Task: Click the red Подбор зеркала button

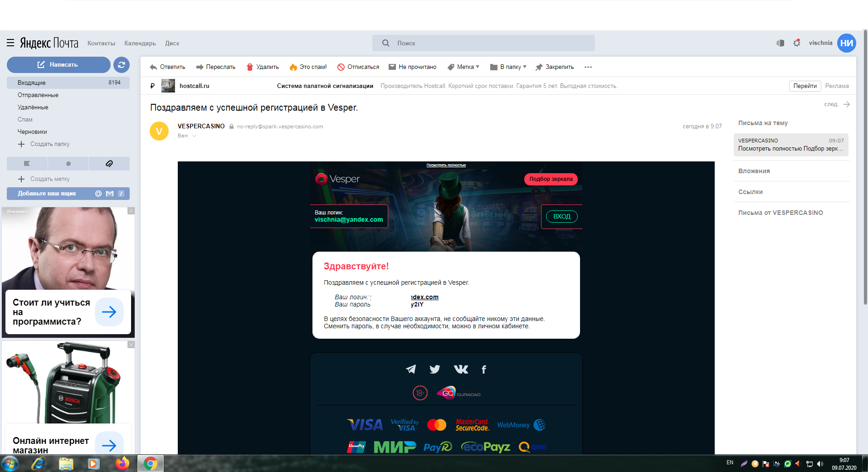Action: point(551,179)
